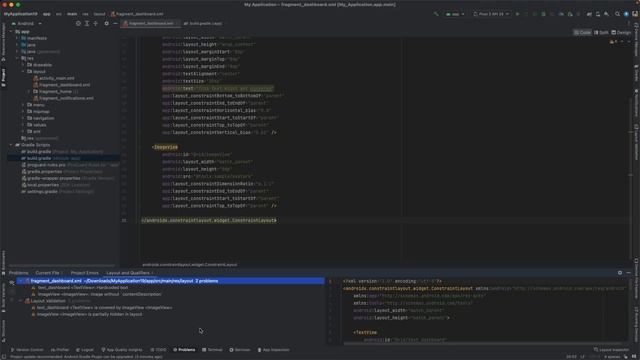This screenshot has height=360, width=640.
Task: Open the Device File Explorer side panel
Action: [x=636, y=279]
